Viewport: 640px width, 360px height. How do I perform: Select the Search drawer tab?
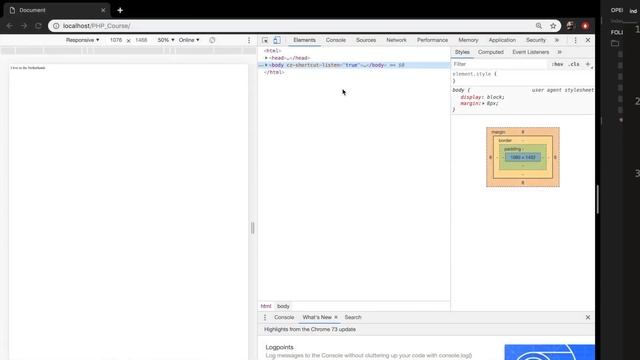click(x=353, y=317)
